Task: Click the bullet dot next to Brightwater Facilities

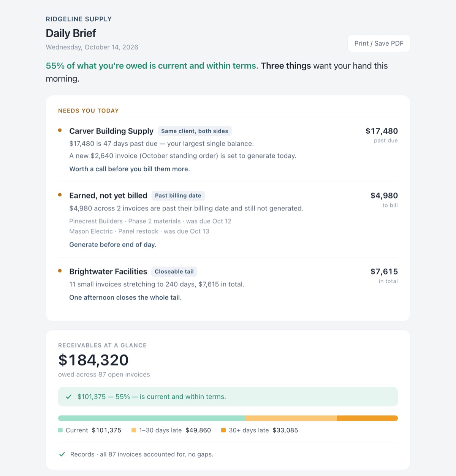Action: tap(60, 271)
